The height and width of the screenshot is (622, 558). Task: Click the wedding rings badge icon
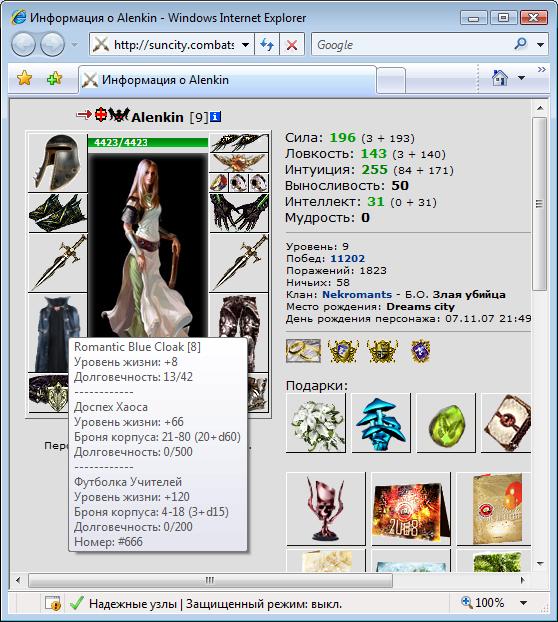[303, 351]
